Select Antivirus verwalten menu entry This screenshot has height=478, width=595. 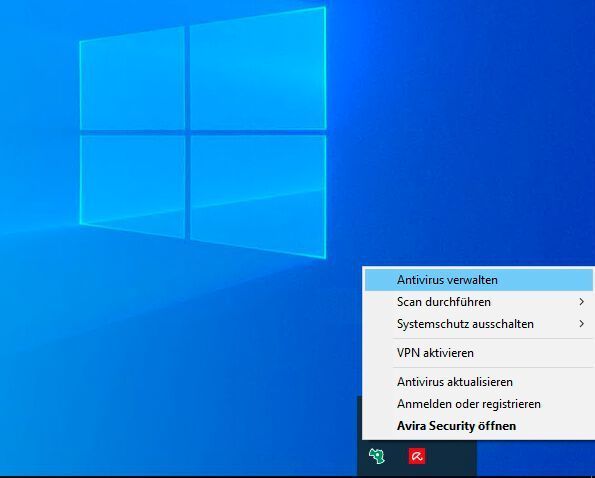pos(479,280)
